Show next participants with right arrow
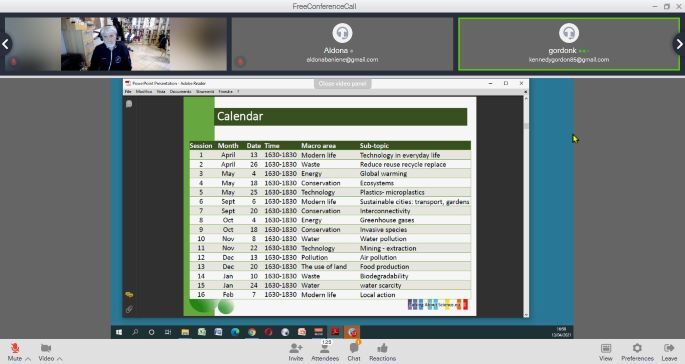The width and height of the screenshot is (685, 364). [679, 44]
